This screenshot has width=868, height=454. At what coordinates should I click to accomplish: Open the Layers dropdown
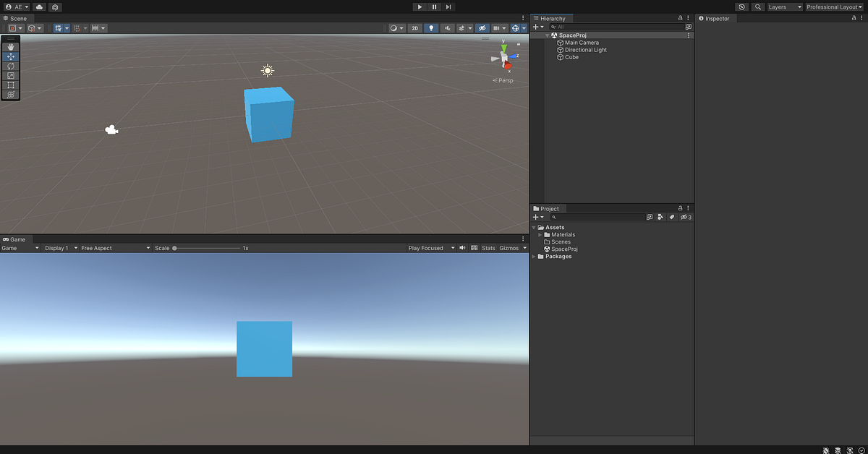coord(784,7)
